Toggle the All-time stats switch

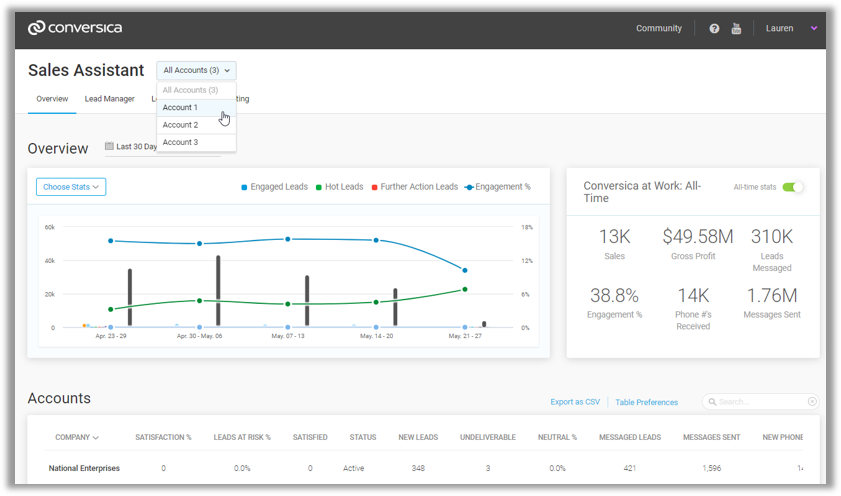click(x=793, y=187)
